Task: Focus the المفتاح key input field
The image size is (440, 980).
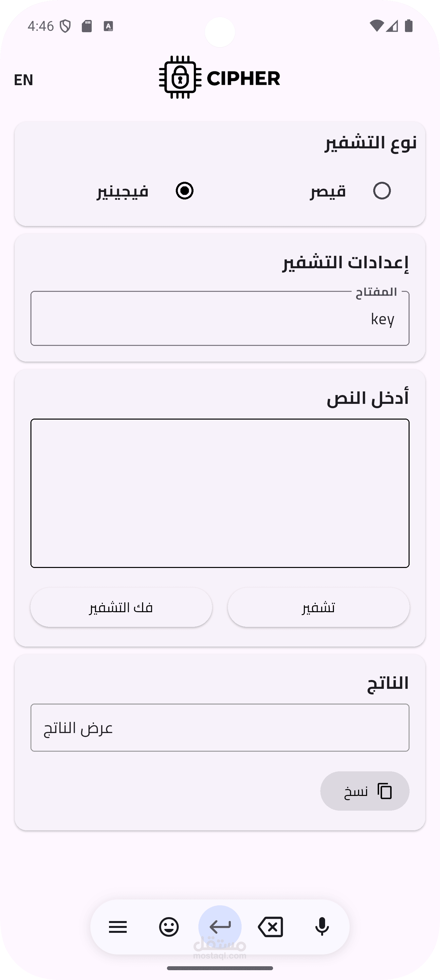Action: tap(220, 318)
